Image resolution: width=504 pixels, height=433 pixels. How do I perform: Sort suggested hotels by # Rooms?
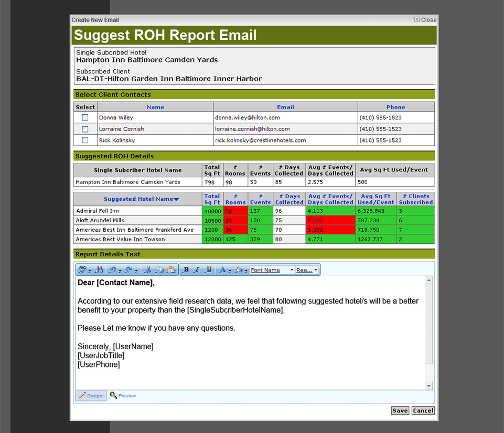[x=235, y=199]
